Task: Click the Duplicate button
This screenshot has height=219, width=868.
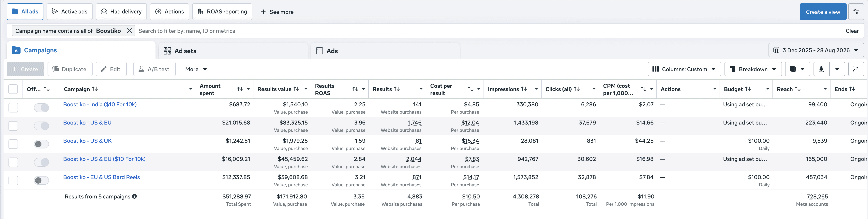Action: click(70, 69)
